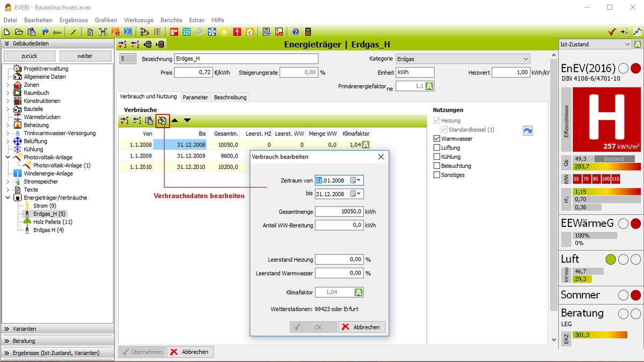Click the red checkmark icon top right
644x362 pixels.
coord(611,32)
